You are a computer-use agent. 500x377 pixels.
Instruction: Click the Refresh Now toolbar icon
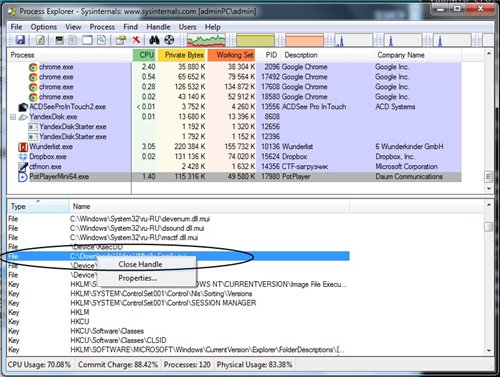tap(40, 40)
